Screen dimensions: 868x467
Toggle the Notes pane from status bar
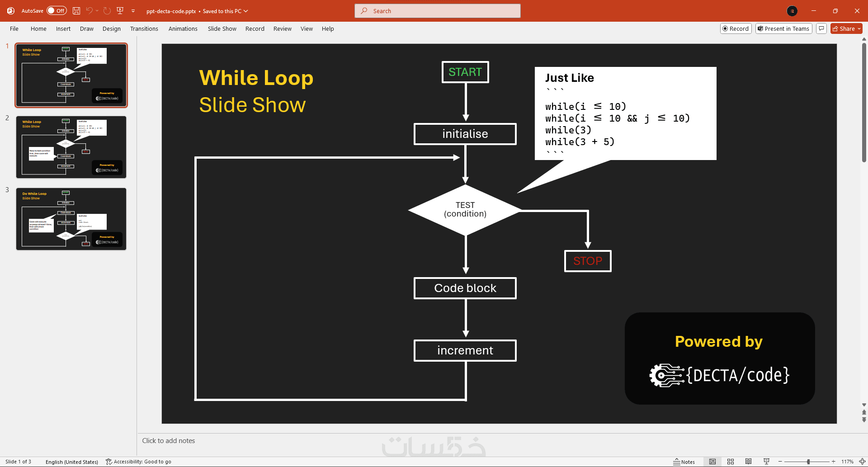point(684,462)
